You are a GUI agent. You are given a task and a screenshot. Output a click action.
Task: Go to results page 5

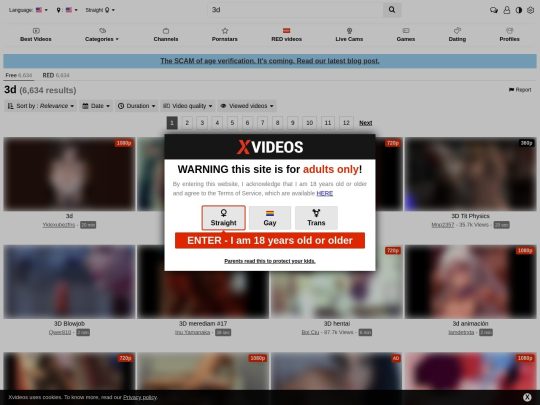tap(232, 123)
